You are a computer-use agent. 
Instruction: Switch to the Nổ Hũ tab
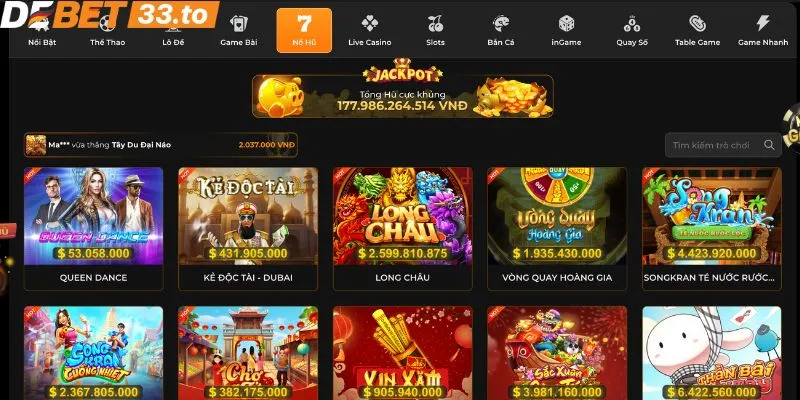tap(304, 30)
